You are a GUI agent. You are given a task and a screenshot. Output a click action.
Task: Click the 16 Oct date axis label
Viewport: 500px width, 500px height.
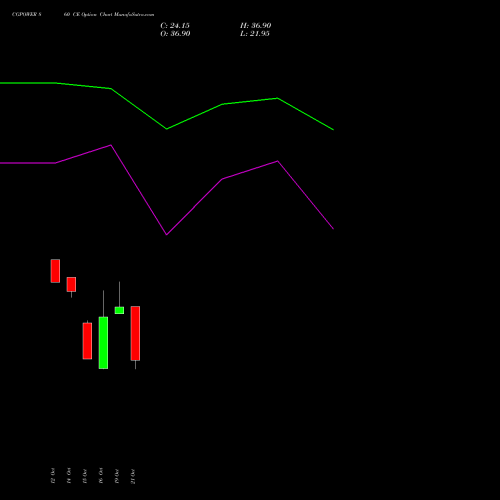(x=101, y=476)
